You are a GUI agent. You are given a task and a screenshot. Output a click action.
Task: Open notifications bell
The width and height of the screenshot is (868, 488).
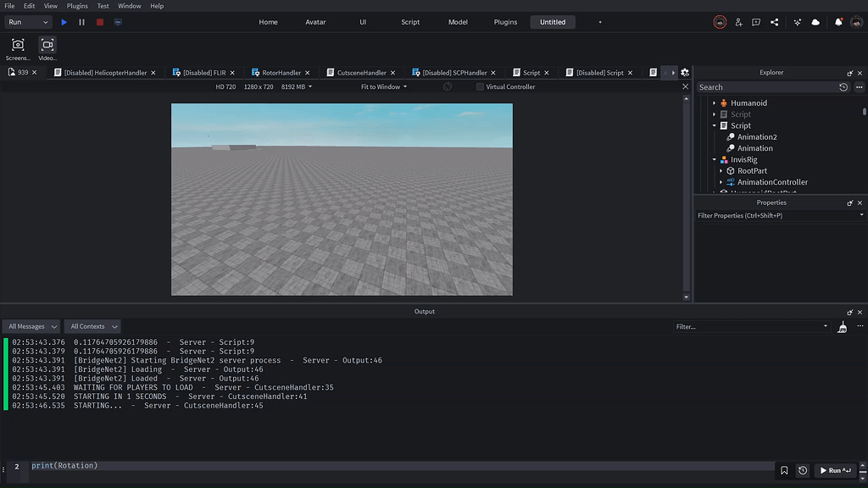pos(838,22)
